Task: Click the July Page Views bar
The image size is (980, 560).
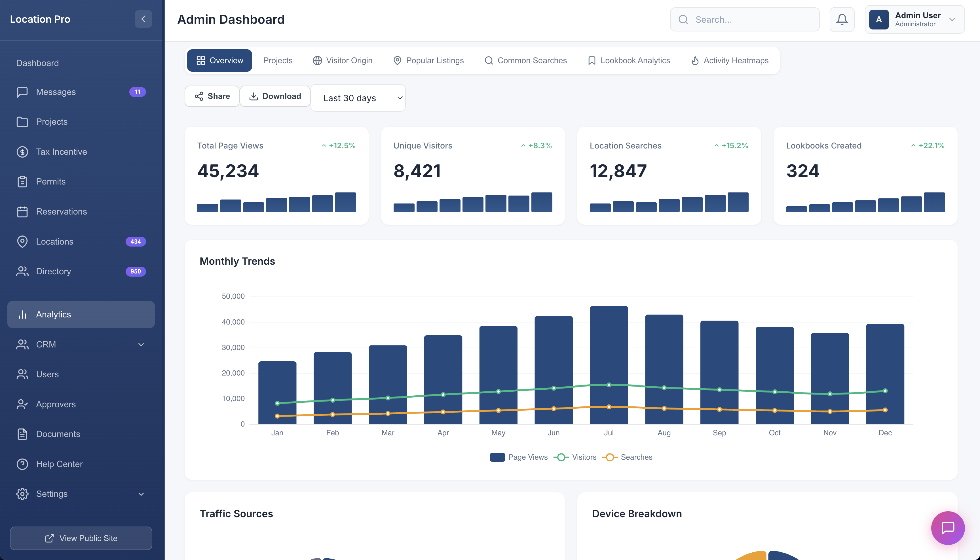Action: tap(609, 365)
